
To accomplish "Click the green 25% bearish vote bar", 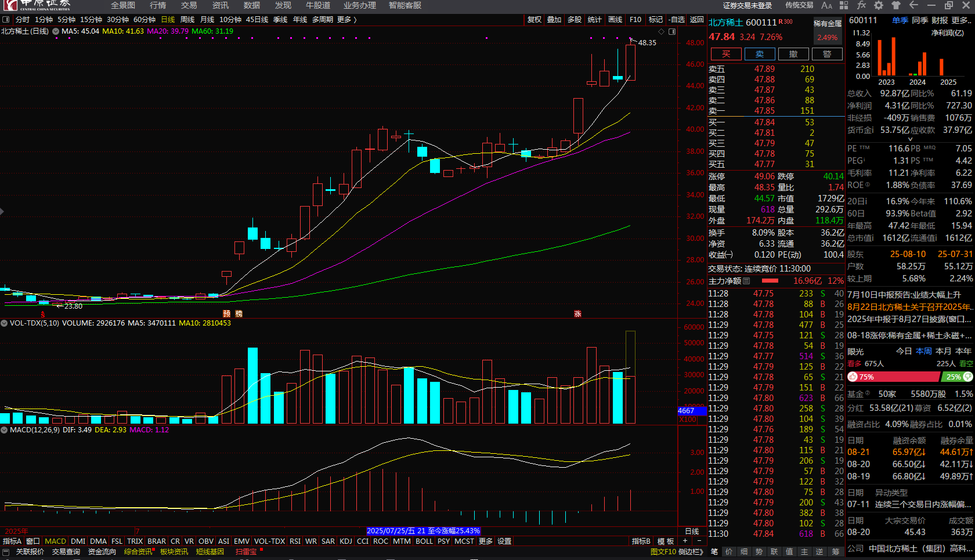I will [x=957, y=377].
